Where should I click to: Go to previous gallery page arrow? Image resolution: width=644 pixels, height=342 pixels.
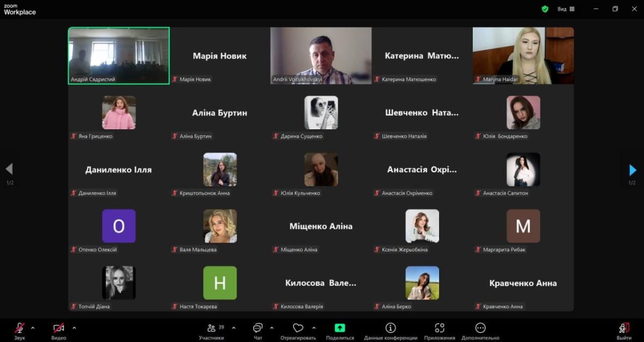(x=9, y=169)
